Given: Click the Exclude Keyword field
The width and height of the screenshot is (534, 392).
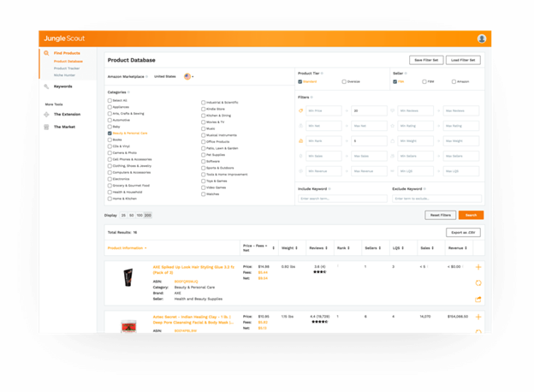Looking at the screenshot, I should click(436, 199).
